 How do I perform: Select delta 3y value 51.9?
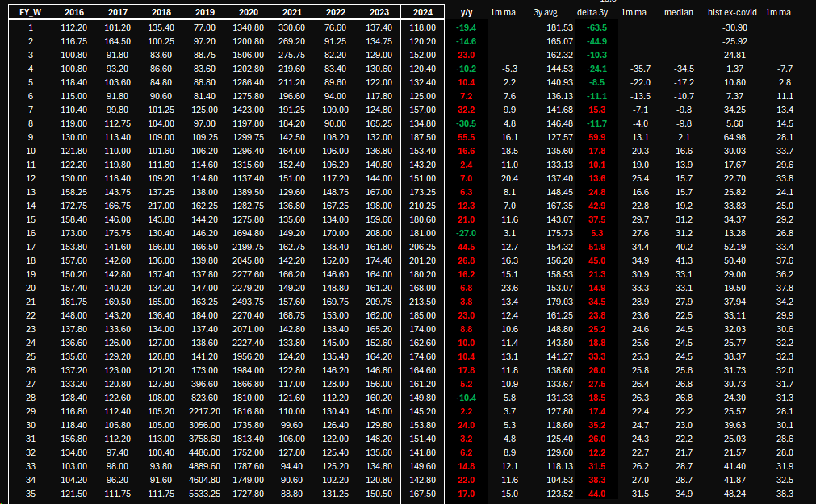point(597,247)
